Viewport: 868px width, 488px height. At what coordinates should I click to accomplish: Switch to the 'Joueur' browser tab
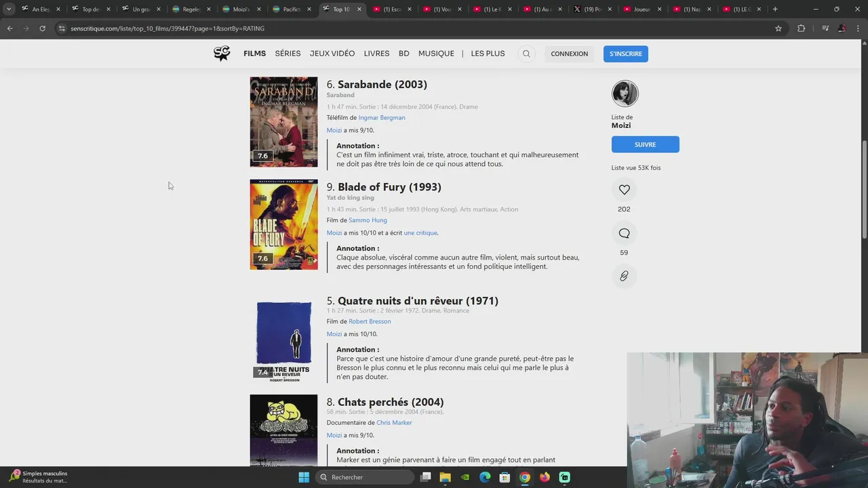click(642, 9)
